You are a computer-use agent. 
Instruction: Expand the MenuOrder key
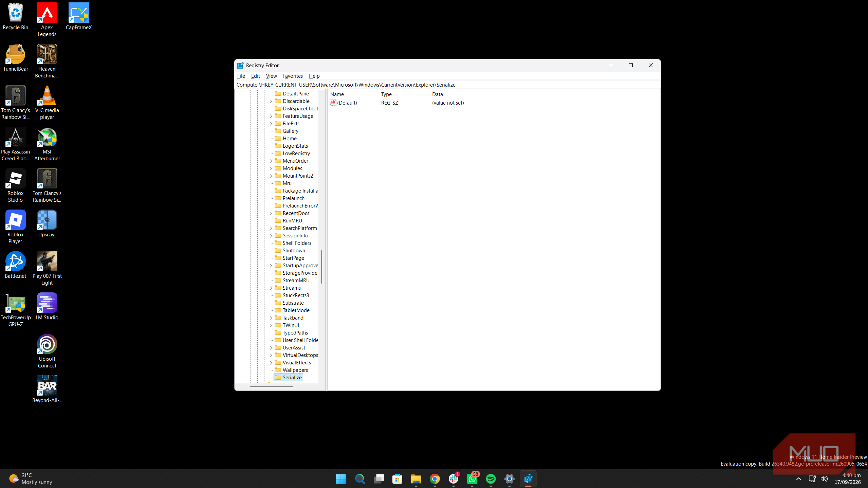tap(271, 161)
